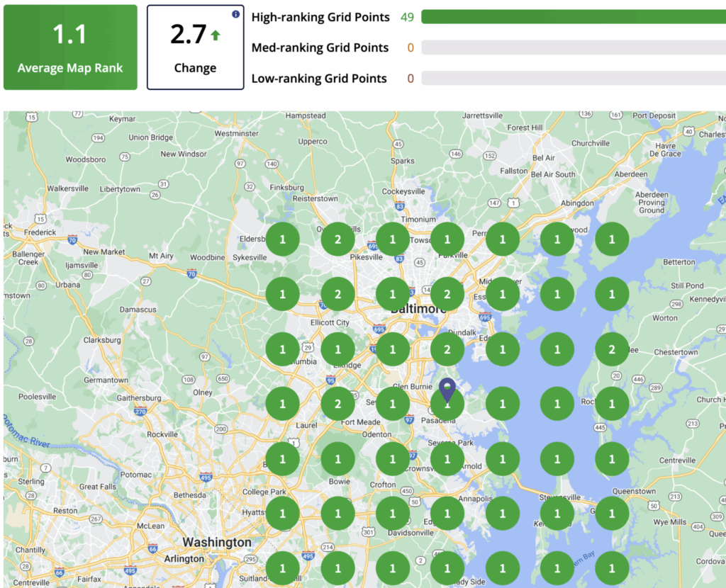This screenshot has height=588, width=726.
Task: Select the bottom-right corner grid point
Action: coord(612,568)
